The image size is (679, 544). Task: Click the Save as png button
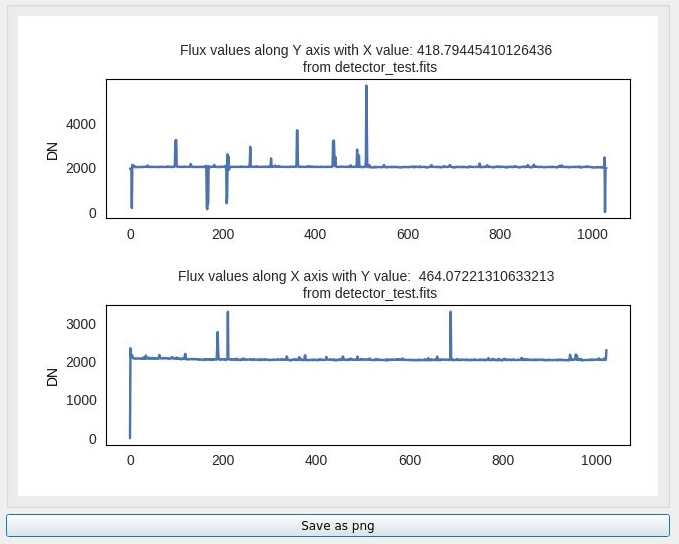[338, 525]
